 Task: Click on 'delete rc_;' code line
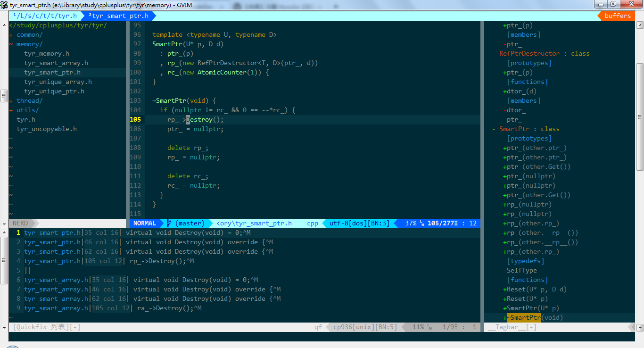188,176
